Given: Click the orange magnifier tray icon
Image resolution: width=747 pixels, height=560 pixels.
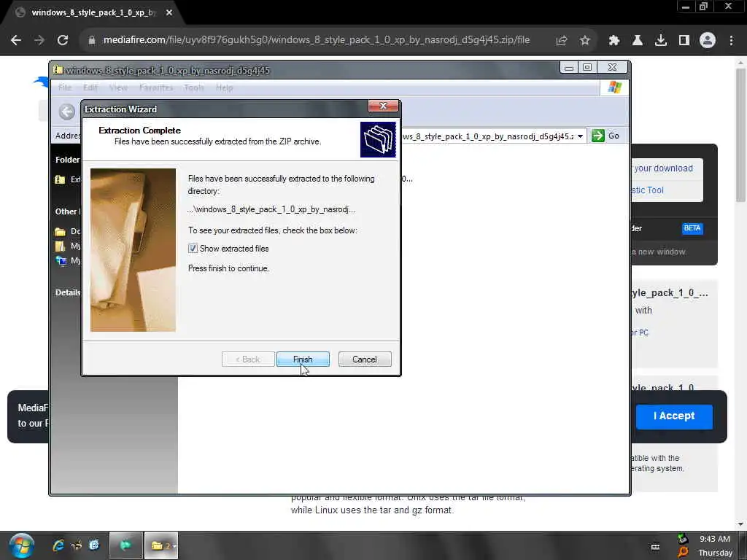Looking at the screenshot, I should [x=683, y=552].
